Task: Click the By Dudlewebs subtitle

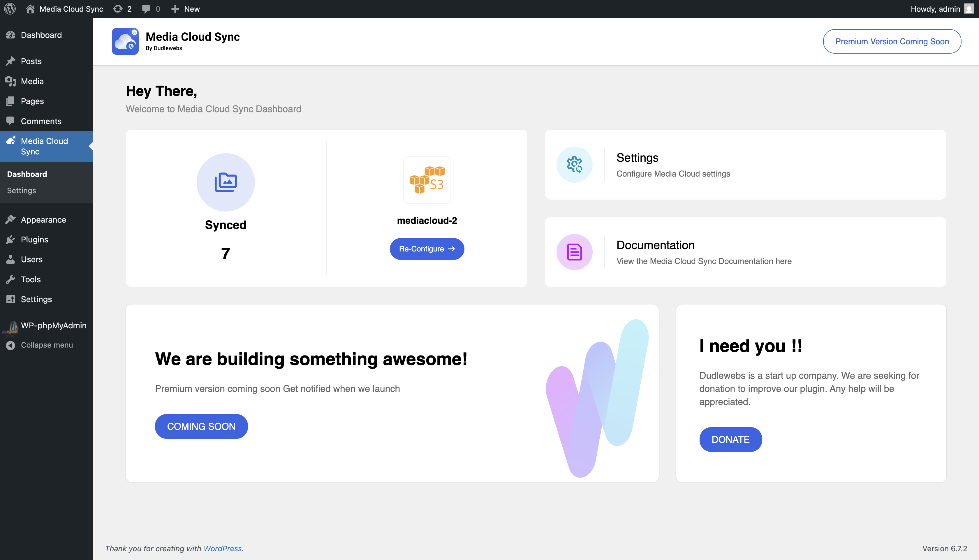Action: (x=164, y=48)
